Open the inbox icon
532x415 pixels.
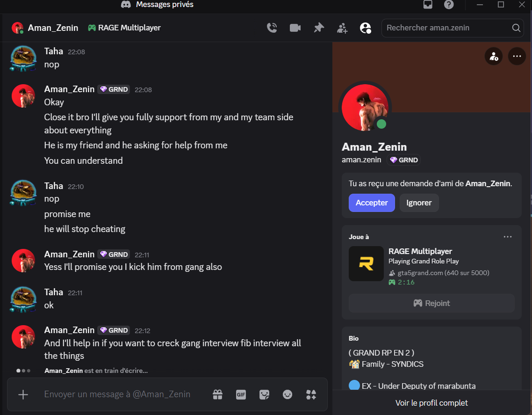click(x=428, y=4)
